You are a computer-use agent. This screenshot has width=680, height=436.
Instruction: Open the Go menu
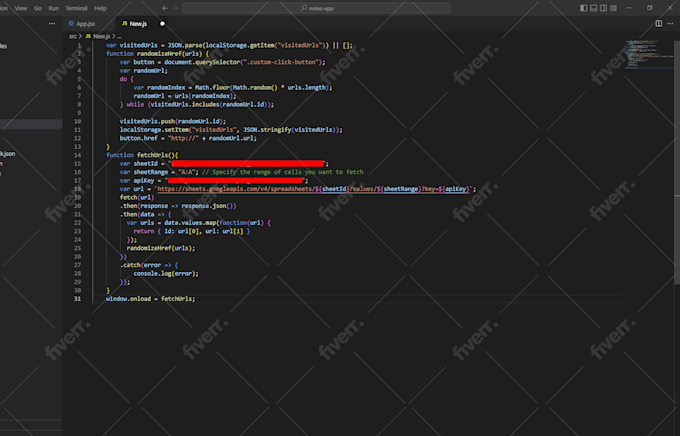[x=38, y=8]
